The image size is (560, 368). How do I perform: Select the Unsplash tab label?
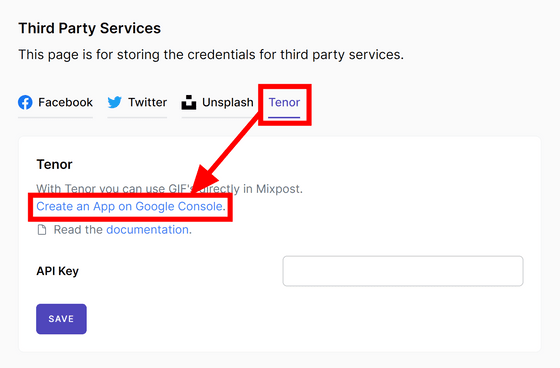click(x=228, y=103)
